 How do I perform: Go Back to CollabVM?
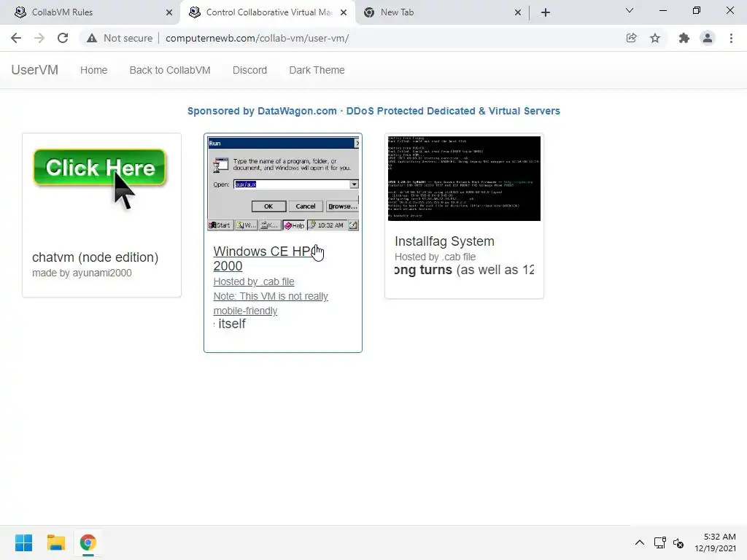pyautogui.click(x=170, y=70)
